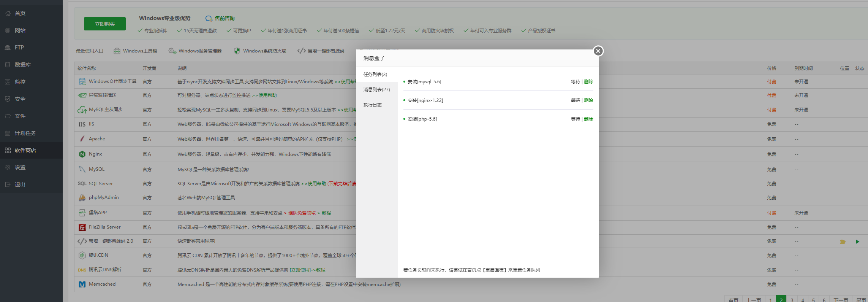Click the 堡塔APP icon
The image size is (868, 302).
pyautogui.click(x=82, y=213)
